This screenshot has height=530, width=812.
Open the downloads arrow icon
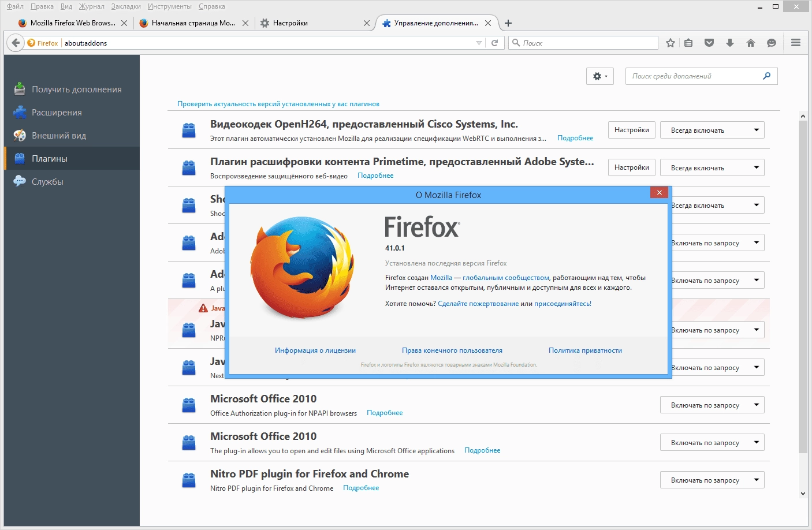730,43
